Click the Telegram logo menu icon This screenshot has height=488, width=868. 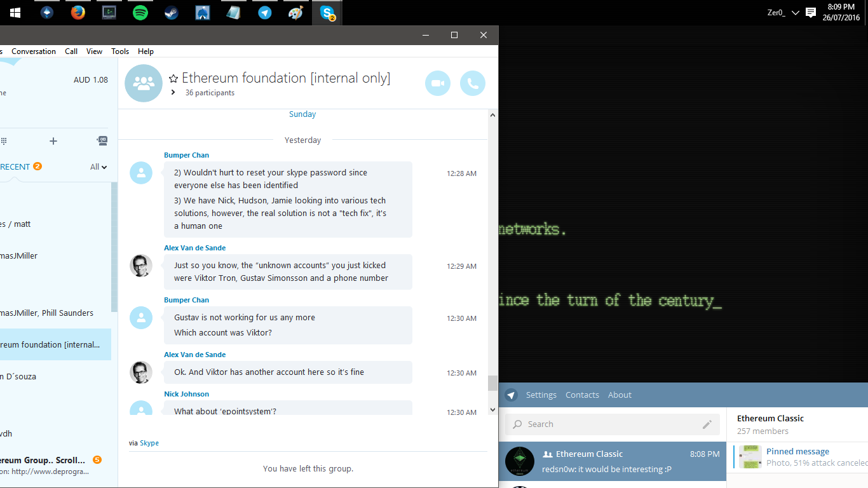click(512, 395)
